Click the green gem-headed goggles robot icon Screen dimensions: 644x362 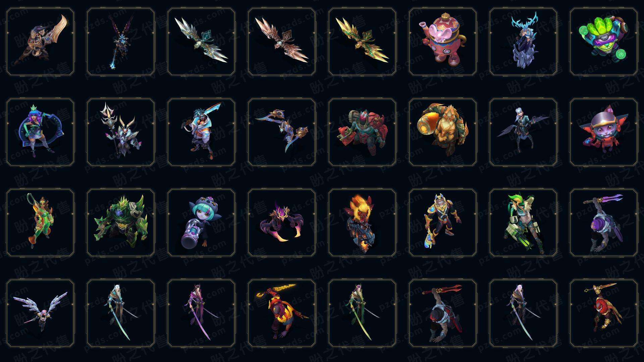pos(604,42)
